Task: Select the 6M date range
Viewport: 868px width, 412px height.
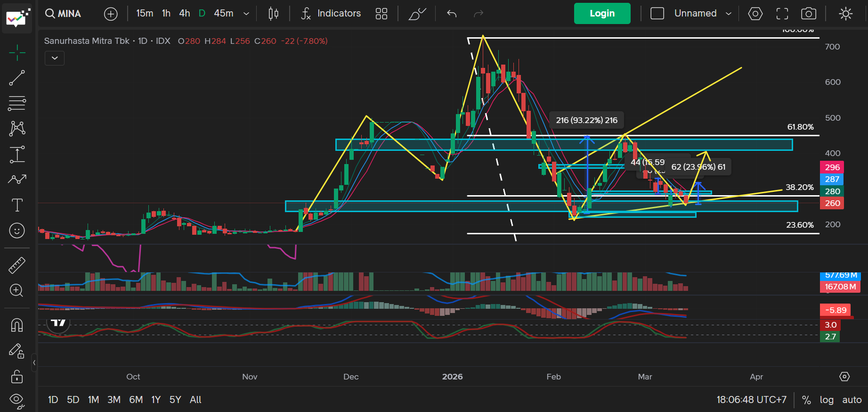Action: [x=136, y=400]
